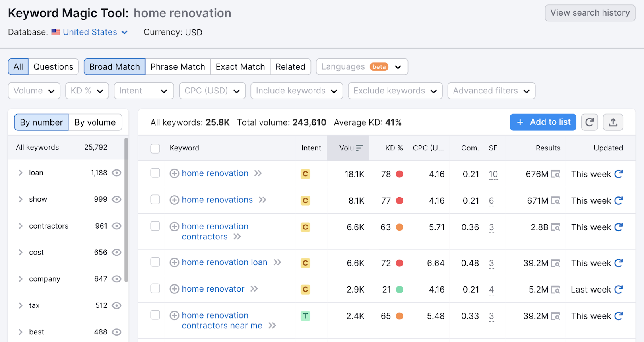Click the plus icon for 'home renovation contractors near me'
The height and width of the screenshot is (342, 644).
coord(174,315)
